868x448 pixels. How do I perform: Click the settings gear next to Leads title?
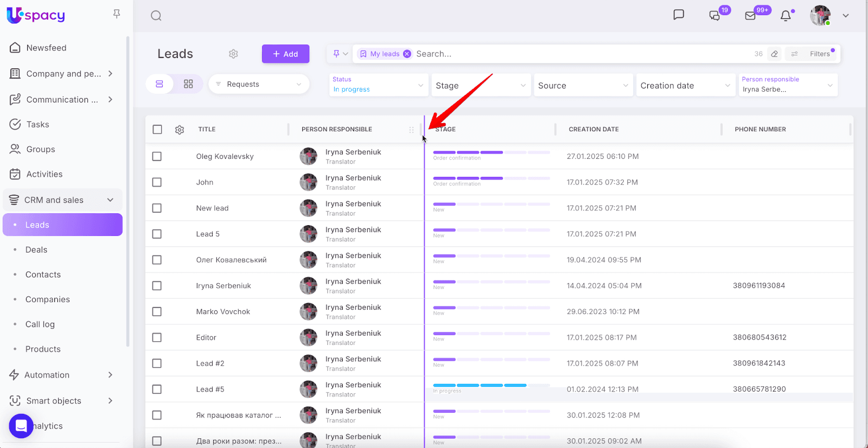pyautogui.click(x=233, y=54)
